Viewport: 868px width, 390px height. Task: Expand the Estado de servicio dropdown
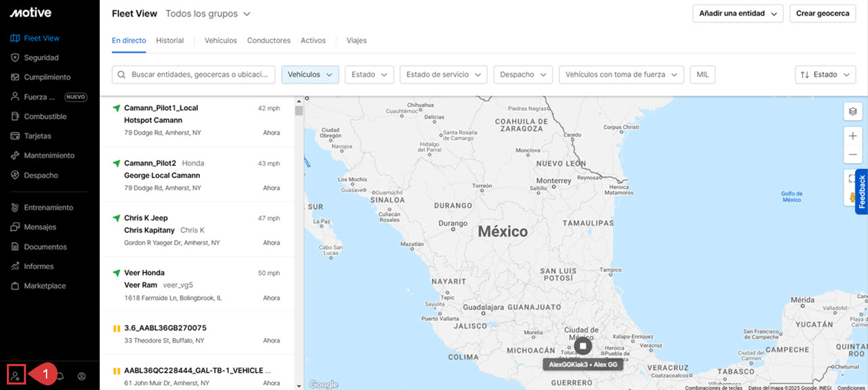tap(443, 75)
